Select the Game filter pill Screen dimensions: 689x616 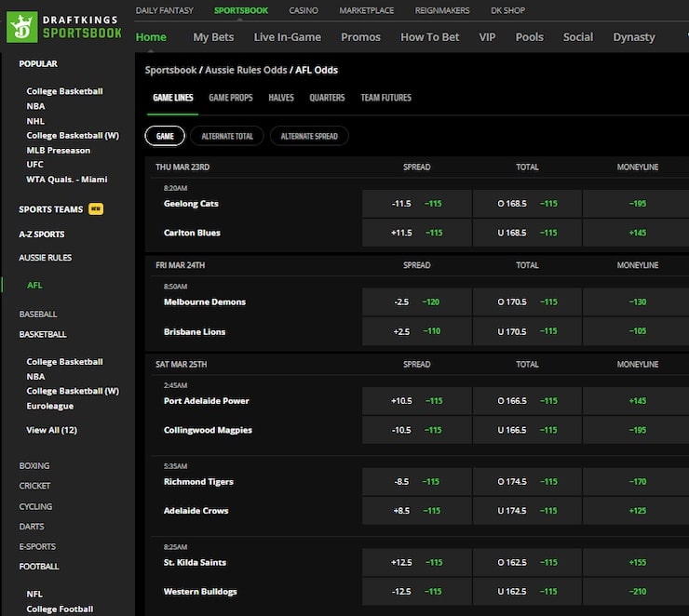[165, 136]
